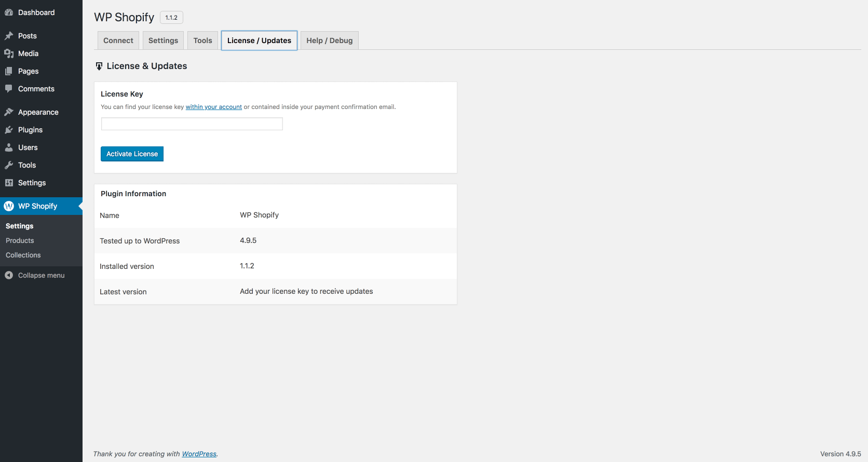Click the Comments speech bubble icon
The image size is (868, 462).
(9, 89)
